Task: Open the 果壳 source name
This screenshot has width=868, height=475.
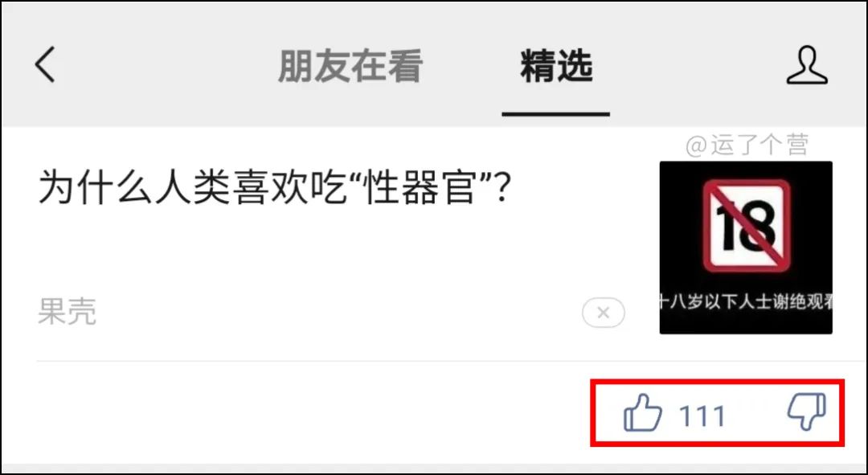Action: 67,311
